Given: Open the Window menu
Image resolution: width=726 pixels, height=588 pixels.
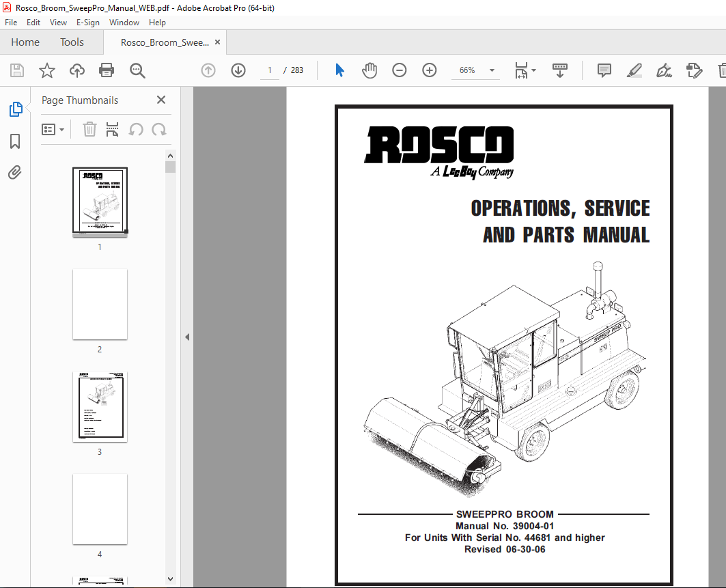Looking at the screenshot, I should pyautogui.click(x=124, y=23).
